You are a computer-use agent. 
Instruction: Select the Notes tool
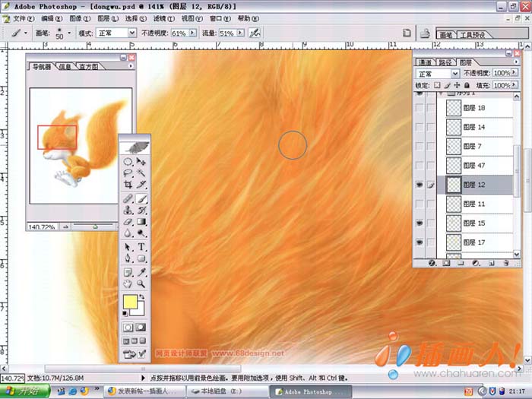click(x=128, y=272)
